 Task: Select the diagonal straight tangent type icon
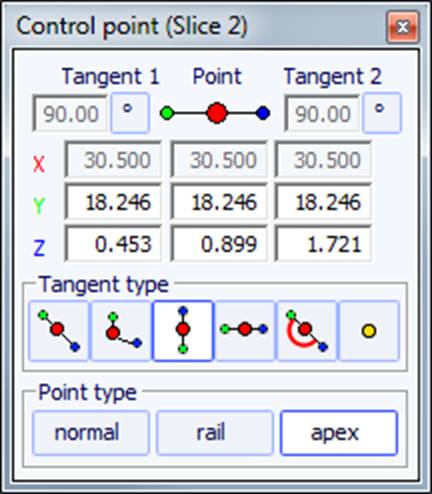point(59,331)
